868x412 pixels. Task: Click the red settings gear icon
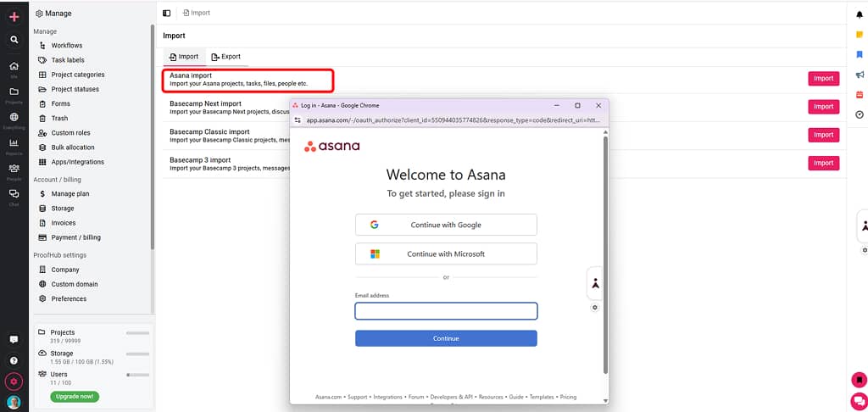pos(14,381)
